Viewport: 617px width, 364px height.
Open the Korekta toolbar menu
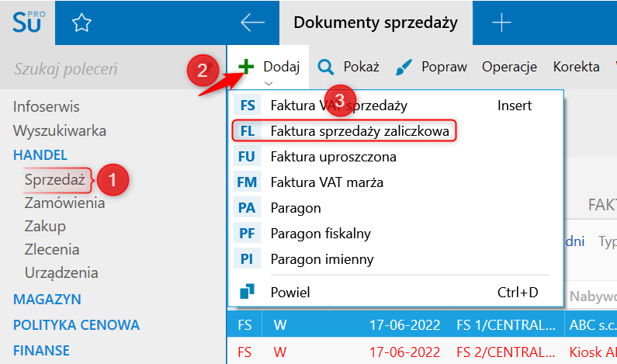[576, 67]
